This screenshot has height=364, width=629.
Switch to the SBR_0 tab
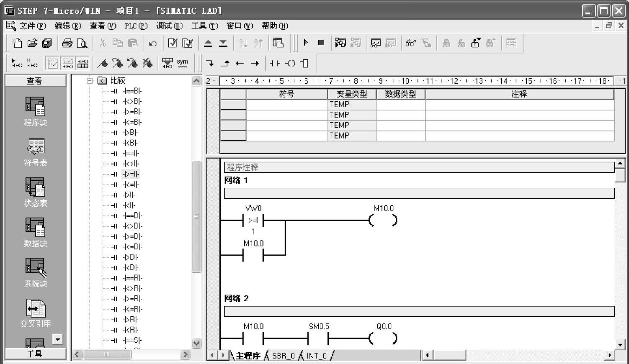[x=284, y=356]
